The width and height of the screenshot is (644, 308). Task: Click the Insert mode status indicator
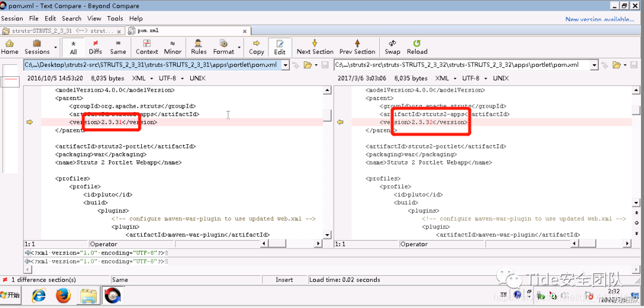pyautogui.click(x=284, y=279)
